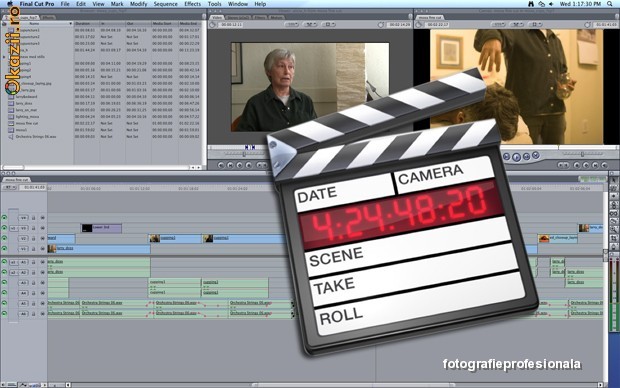
Task: Click the fourth Viewer transport button from the left
Action: click(x=249, y=165)
